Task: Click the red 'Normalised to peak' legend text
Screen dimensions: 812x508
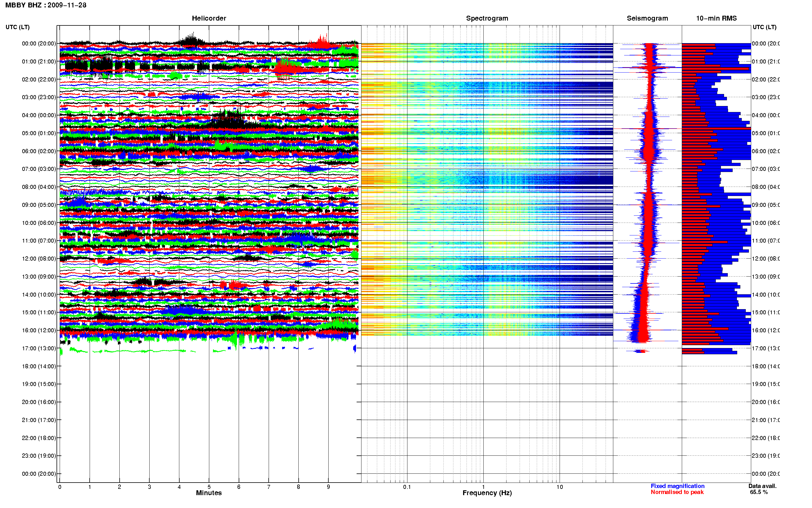Action: 677,492
